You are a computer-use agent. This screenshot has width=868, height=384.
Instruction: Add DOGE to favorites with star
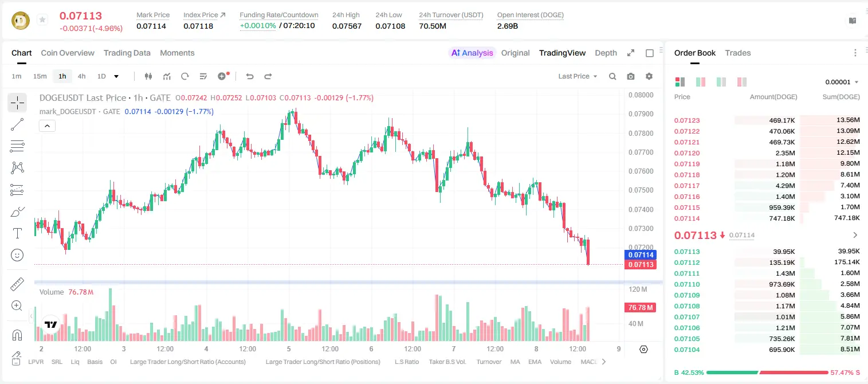42,20
